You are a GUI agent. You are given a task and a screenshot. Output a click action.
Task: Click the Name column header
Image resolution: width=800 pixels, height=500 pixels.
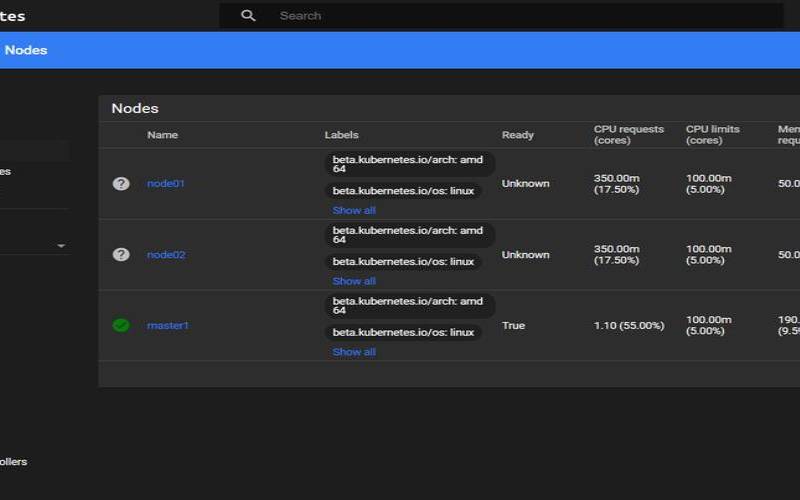[x=162, y=135]
